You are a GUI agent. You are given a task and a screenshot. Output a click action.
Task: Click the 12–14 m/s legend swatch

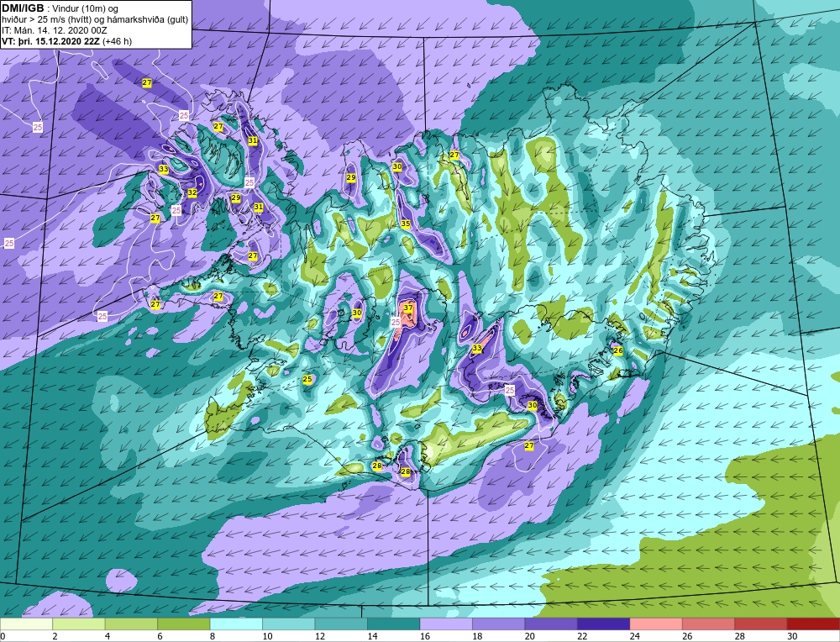click(x=341, y=624)
